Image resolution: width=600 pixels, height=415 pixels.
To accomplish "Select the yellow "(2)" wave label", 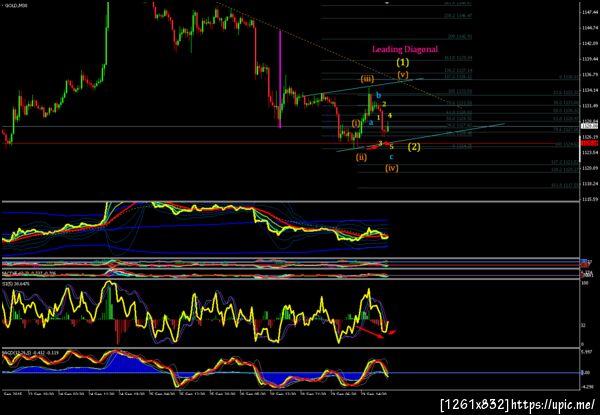I will (414, 147).
